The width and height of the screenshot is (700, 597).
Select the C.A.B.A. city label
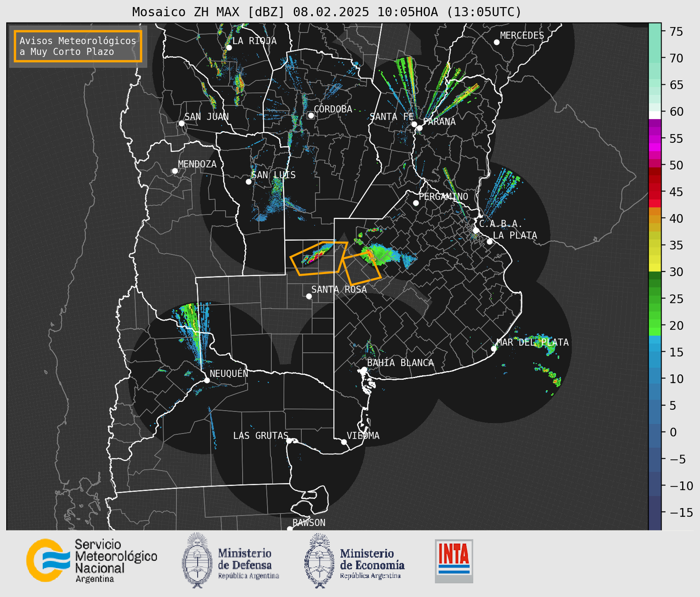(x=501, y=224)
